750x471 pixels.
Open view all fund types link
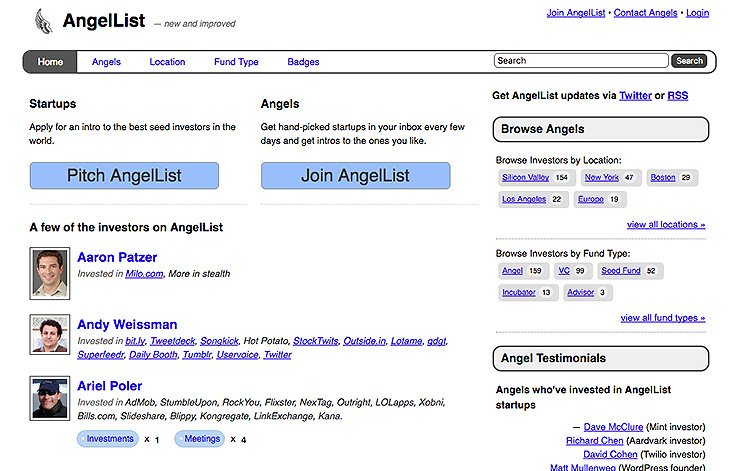(663, 318)
